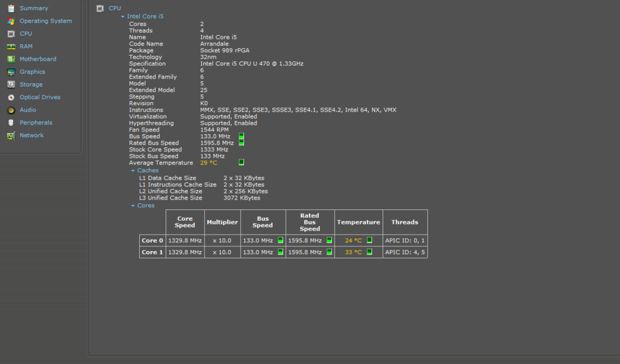Click the L2 Unified Cache Size 2 x 256 KBytes
Screen dimensions: 620x364
click(x=245, y=191)
